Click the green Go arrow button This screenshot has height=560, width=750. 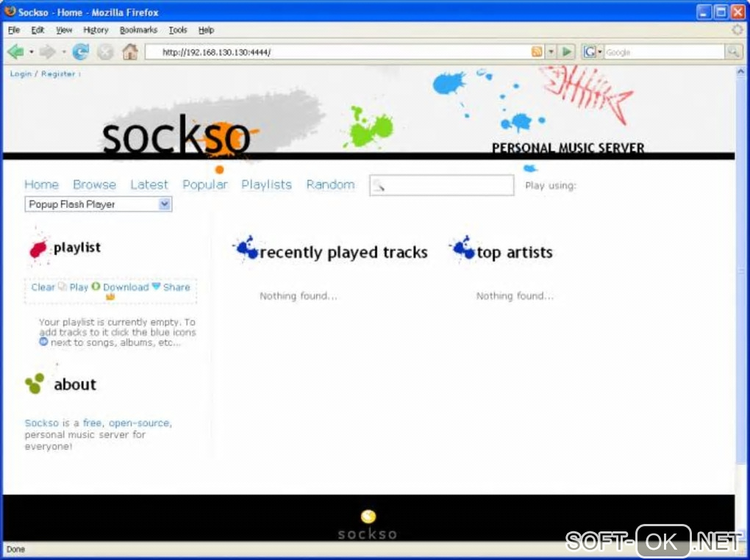[566, 51]
